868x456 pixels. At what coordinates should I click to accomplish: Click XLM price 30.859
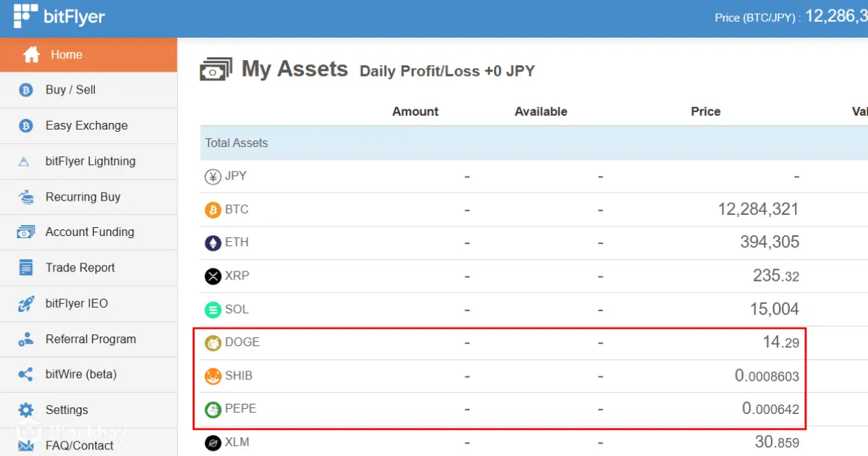[x=777, y=442]
